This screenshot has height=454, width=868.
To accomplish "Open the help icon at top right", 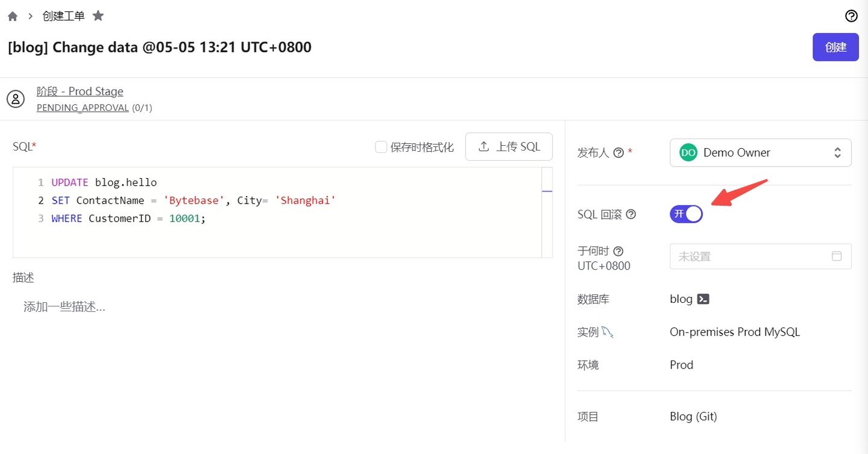I will coord(851,16).
